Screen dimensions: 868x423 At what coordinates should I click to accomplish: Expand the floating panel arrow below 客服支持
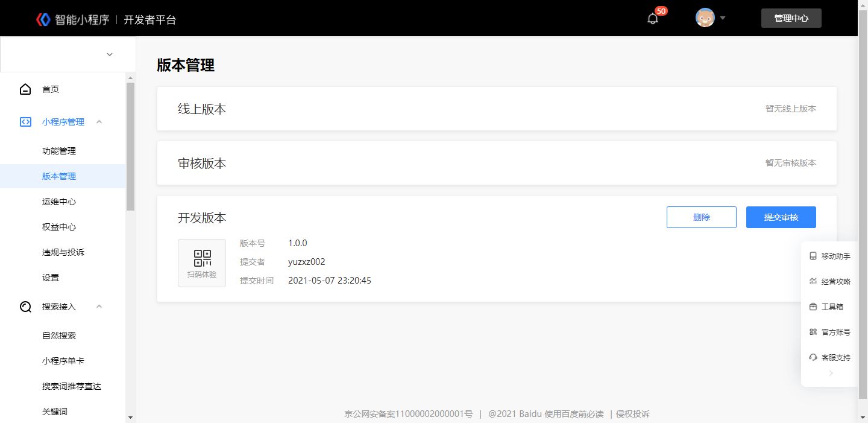831,374
